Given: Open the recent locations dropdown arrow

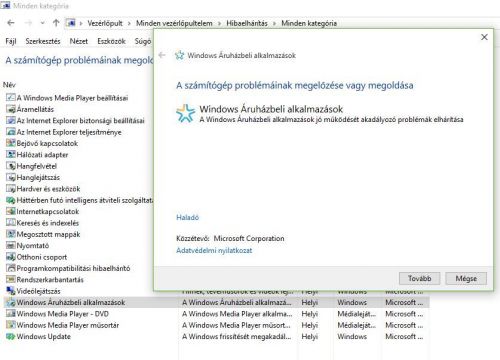Looking at the screenshot, I should (x=42, y=23).
